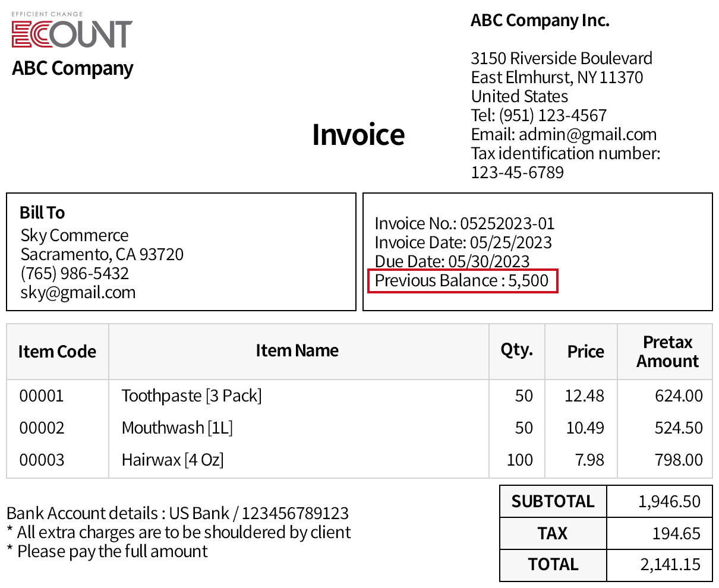
Task: Click the Due Date 05/30/2023 line
Action: tap(452, 261)
